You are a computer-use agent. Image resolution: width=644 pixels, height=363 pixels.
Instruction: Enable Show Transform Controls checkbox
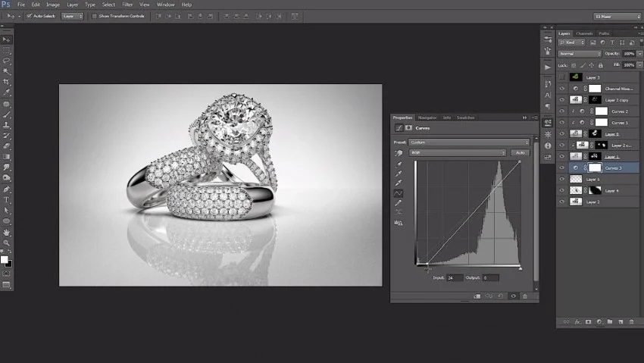pyautogui.click(x=93, y=15)
